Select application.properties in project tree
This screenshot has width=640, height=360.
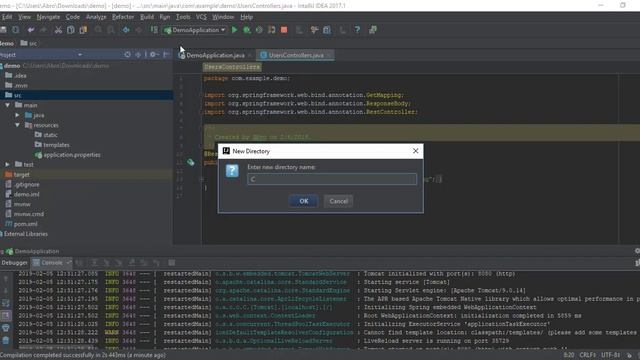point(72,155)
